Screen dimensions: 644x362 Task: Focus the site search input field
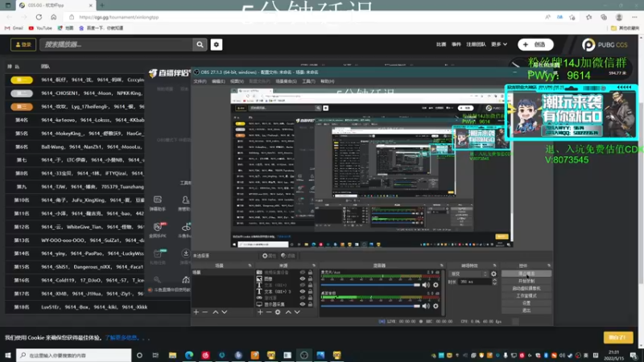[x=116, y=44]
